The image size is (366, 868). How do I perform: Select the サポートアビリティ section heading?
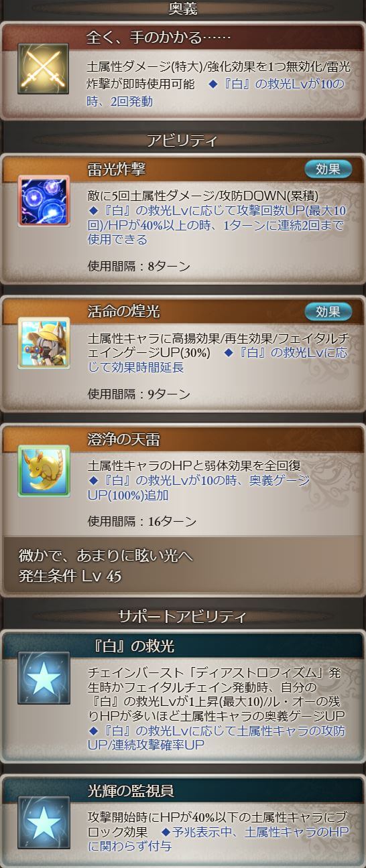coord(182,616)
